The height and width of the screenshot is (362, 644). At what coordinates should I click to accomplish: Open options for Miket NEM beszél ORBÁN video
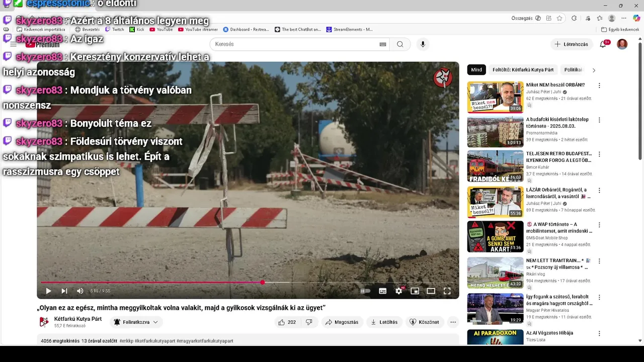tap(599, 85)
